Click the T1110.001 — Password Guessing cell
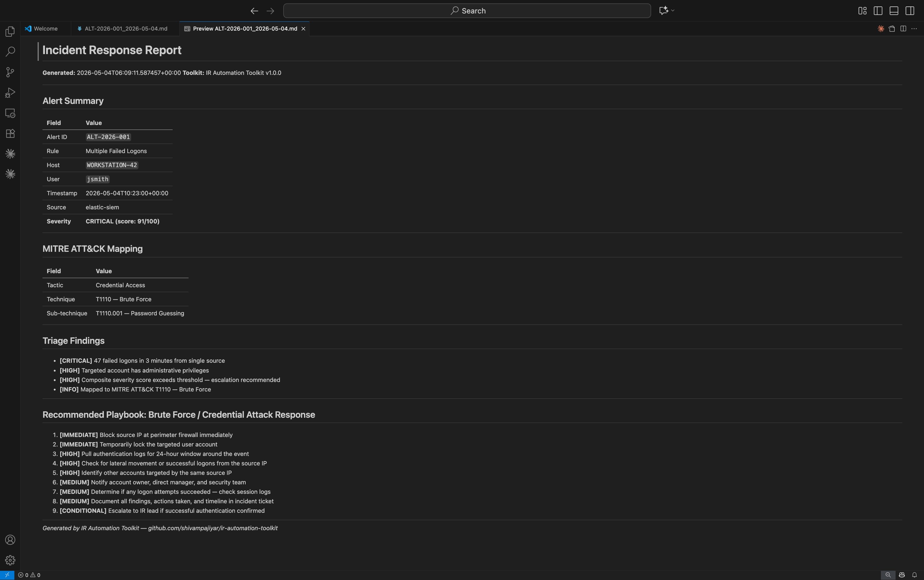This screenshot has width=924, height=580. [140, 314]
